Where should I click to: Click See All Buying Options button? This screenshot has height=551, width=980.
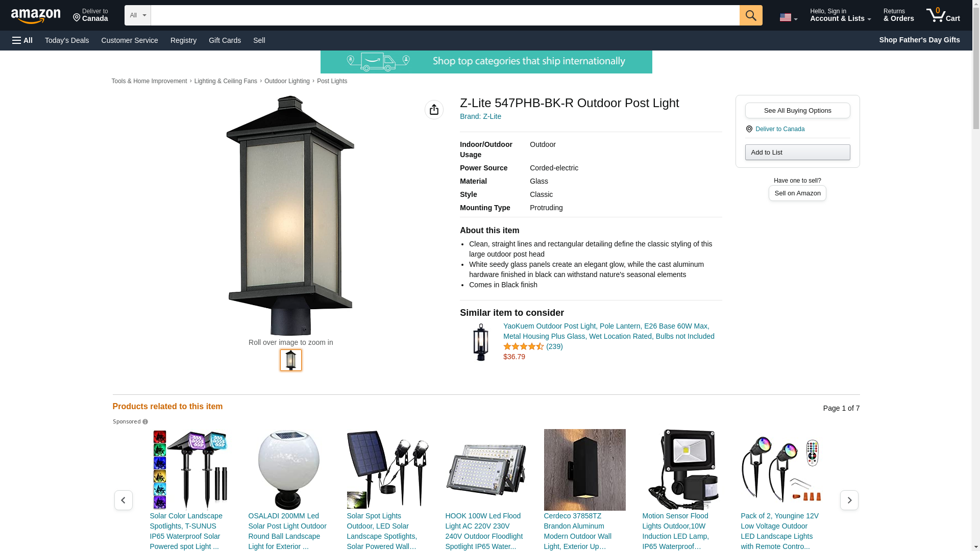coord(797,111)
